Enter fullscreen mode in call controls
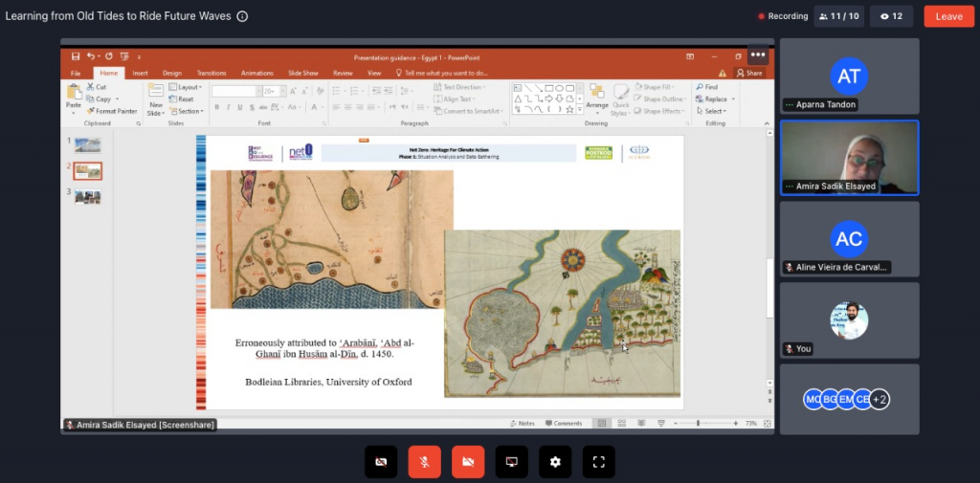Screen dimensions: 980x483 tap(599, 462)
